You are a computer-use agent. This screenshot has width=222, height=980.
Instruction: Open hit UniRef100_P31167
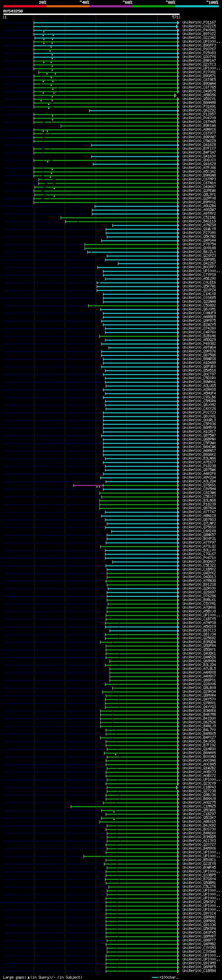point(199,23)
